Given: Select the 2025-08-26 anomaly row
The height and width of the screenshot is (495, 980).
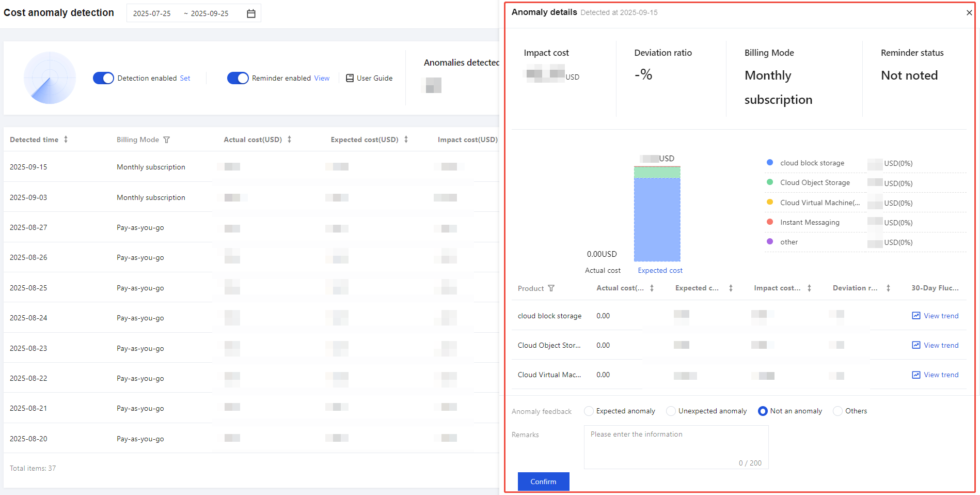Looking at the screenshot, I should pos(251,257).
